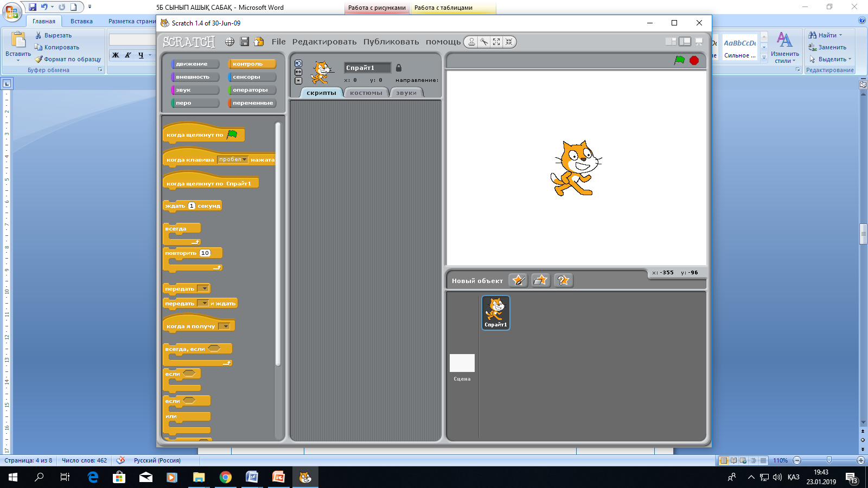Toggle underline Ч in Word ribbon
This screenshot has height=488, width=868.
(141, 55)
